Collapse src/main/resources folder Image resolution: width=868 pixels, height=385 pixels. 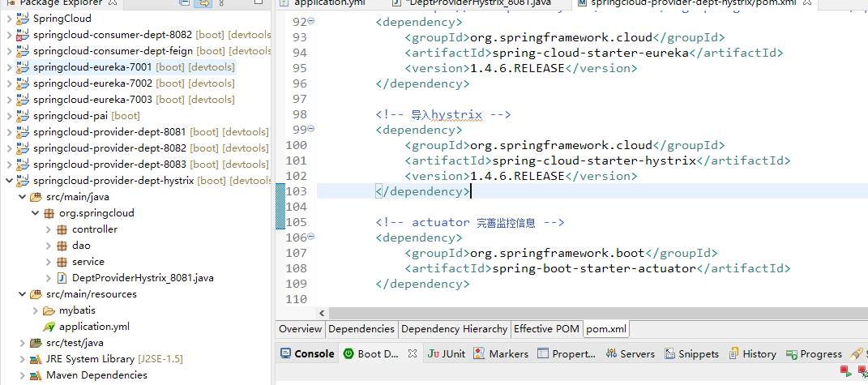click(22, 294)
